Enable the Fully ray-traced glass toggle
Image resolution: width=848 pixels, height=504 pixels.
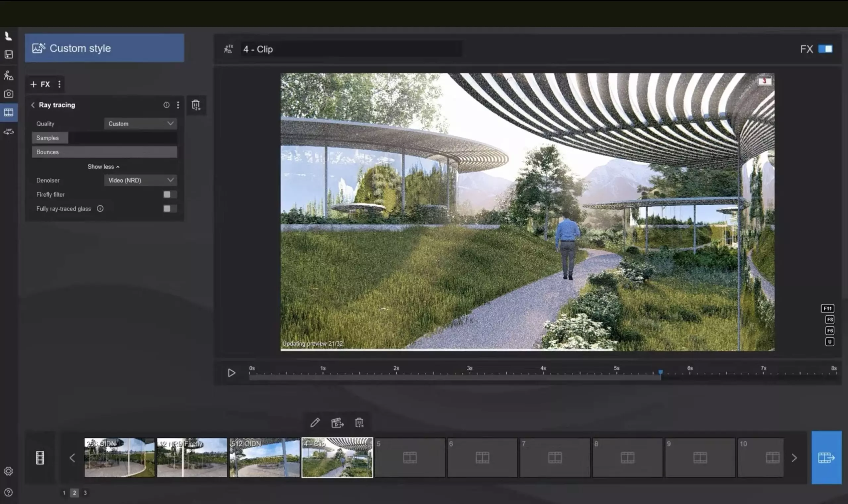(170, 209)
